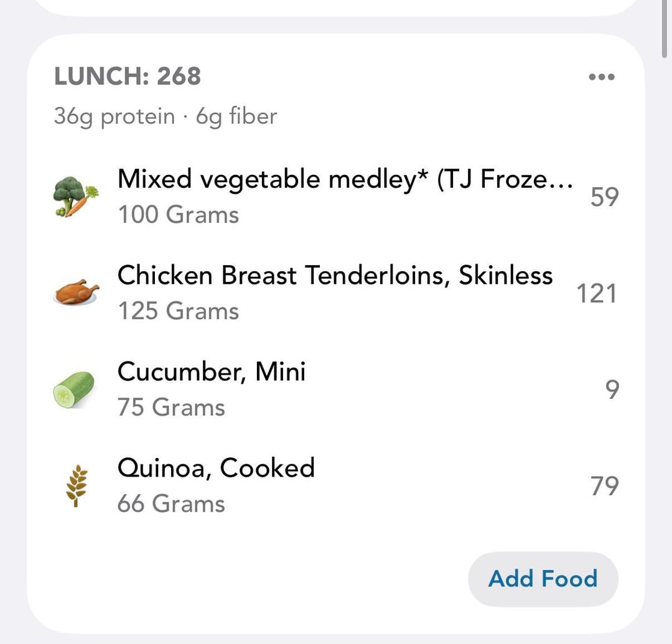Open Chicken Breast Tenderloins, Skinless entry
This screenshot has height=644, width=672.
pyautogui.click(x=335, y=276)
